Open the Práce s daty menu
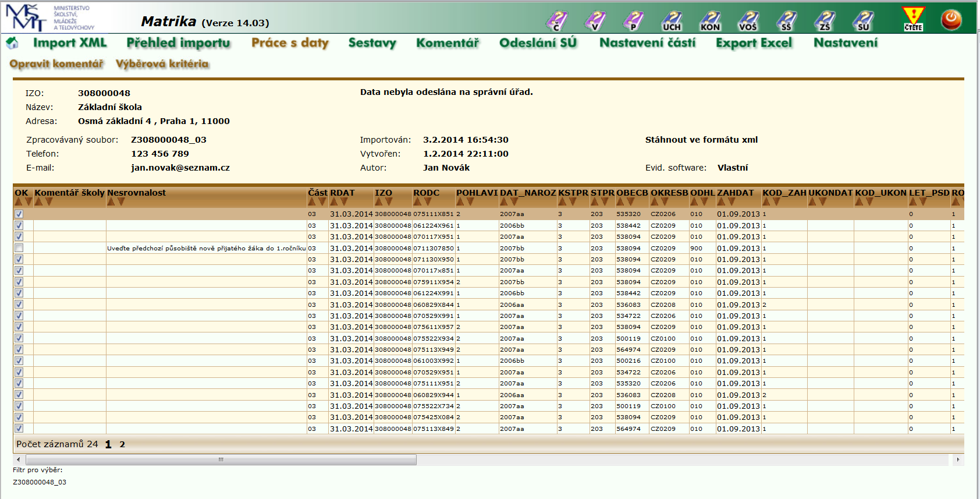Image resolution: width=980 pixels, height=499 pixels. (290, 43)
